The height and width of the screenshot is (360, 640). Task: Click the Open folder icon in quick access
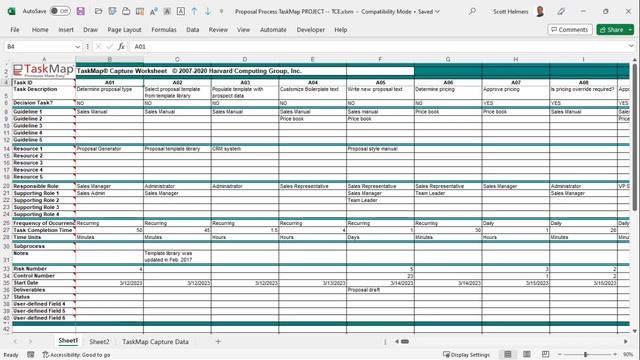98,11
